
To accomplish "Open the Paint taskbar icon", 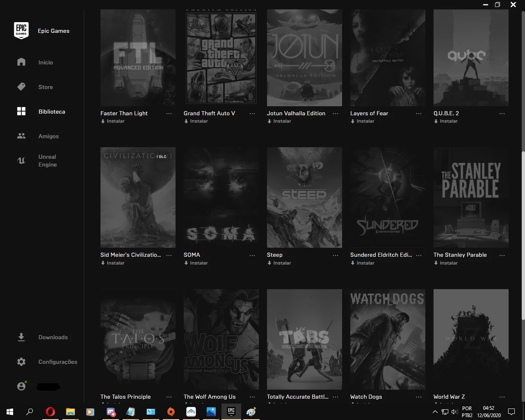I will coord(251,412).
